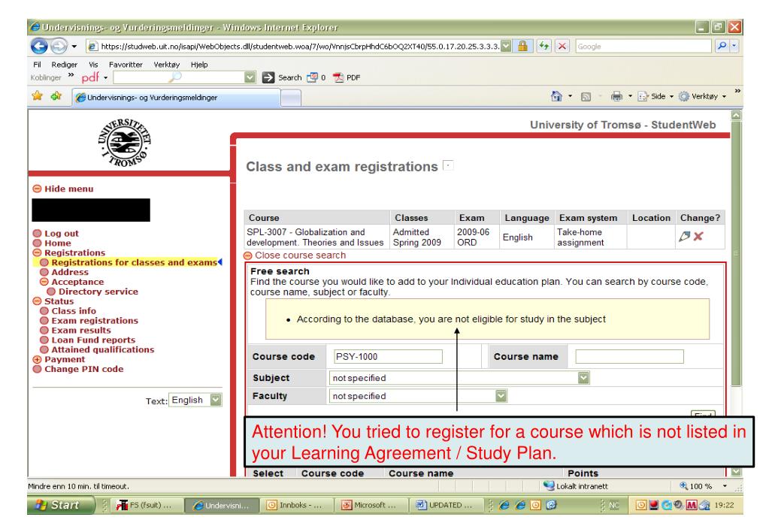Click the page vertical scrollbar

[x=736, y=253]
